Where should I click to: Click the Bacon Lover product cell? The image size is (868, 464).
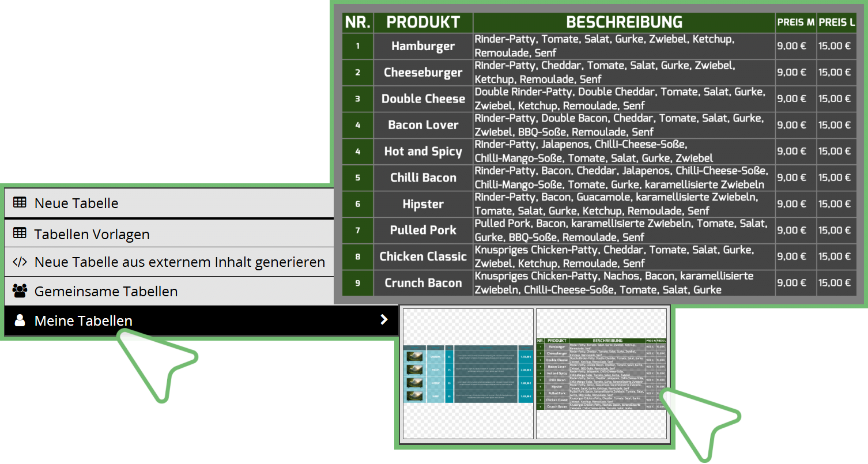[424, 125]
